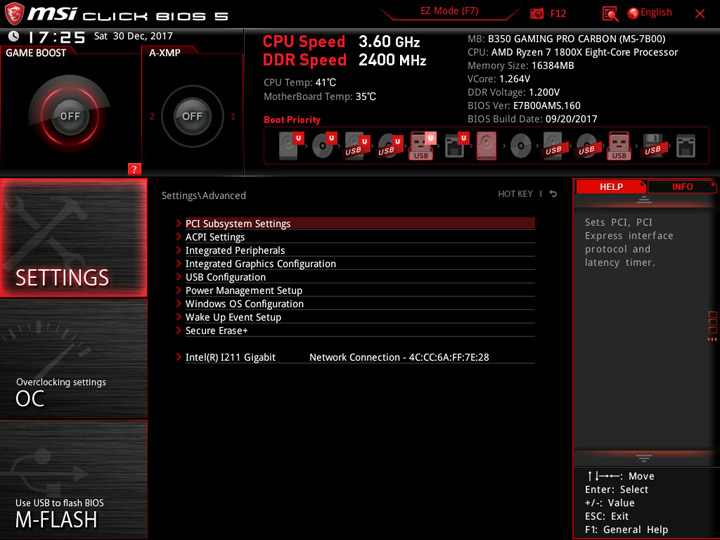
Task: Select the UEFI USB hard disk boot device
Action: coord(357,146)
